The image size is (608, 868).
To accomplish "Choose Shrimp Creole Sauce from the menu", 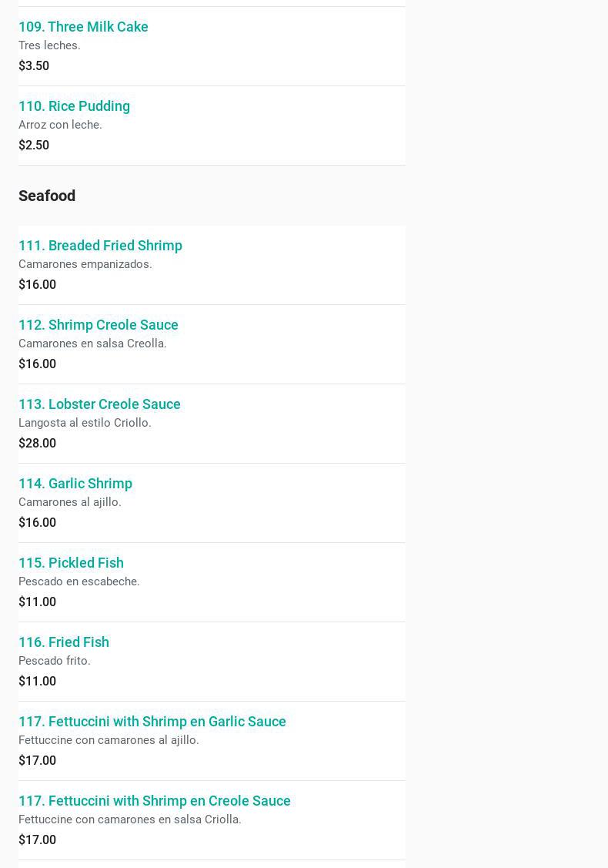I will 99,325.
